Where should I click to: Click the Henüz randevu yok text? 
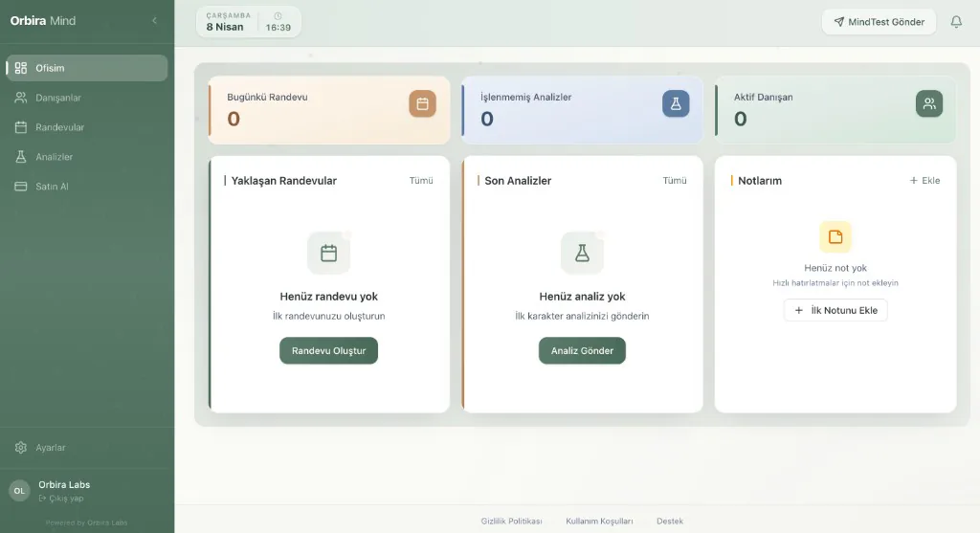click(329, 297)
